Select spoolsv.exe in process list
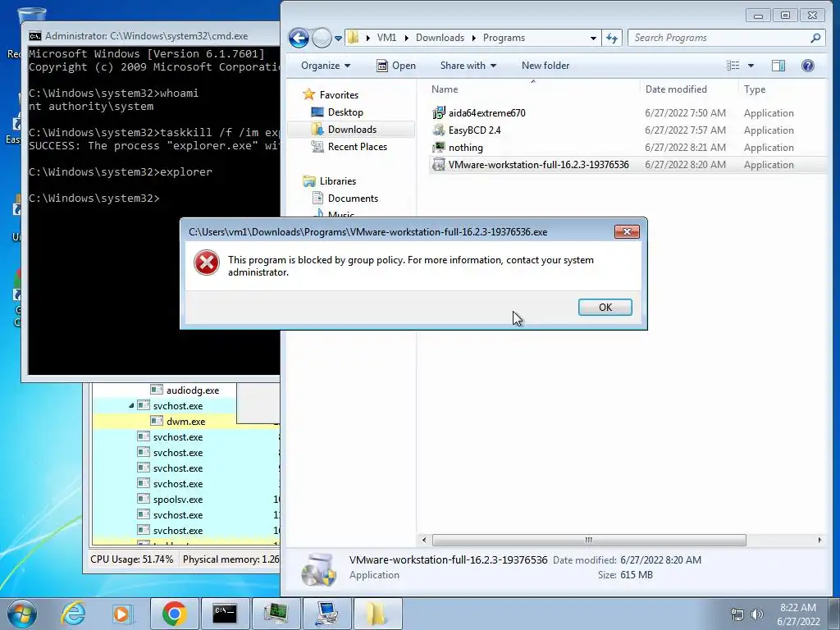Screen dimensions: 840x630 tap(178, 500)
